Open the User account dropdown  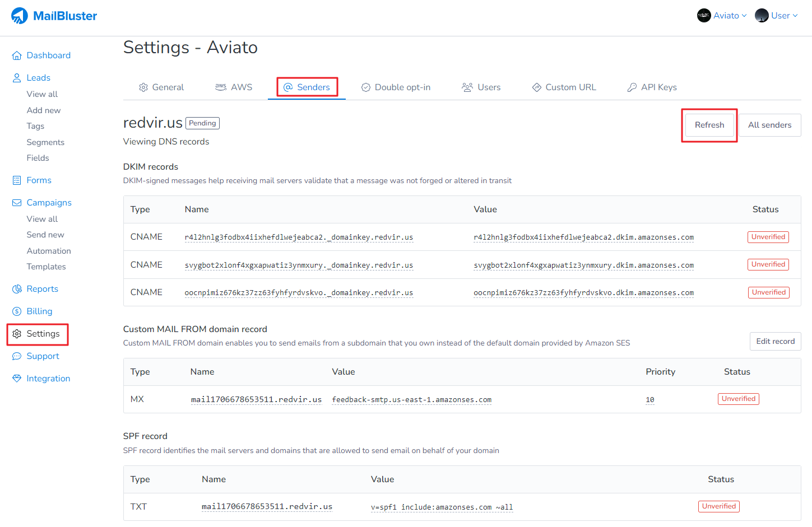(x=776, y=16)
